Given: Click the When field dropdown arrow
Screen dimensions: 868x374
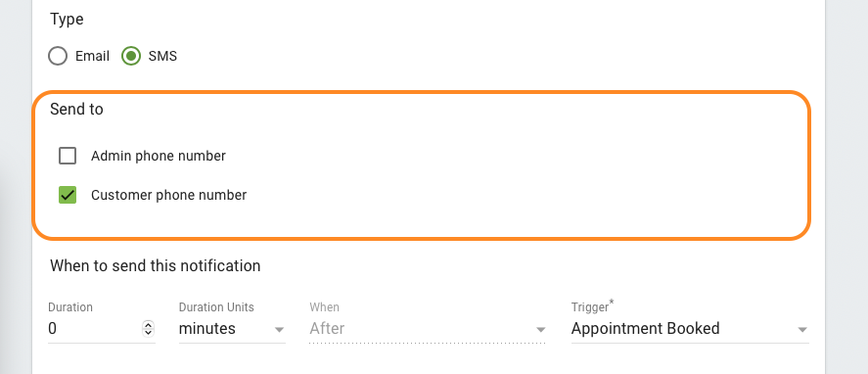Looking at the screenshot, I should (x=540, y=330).
